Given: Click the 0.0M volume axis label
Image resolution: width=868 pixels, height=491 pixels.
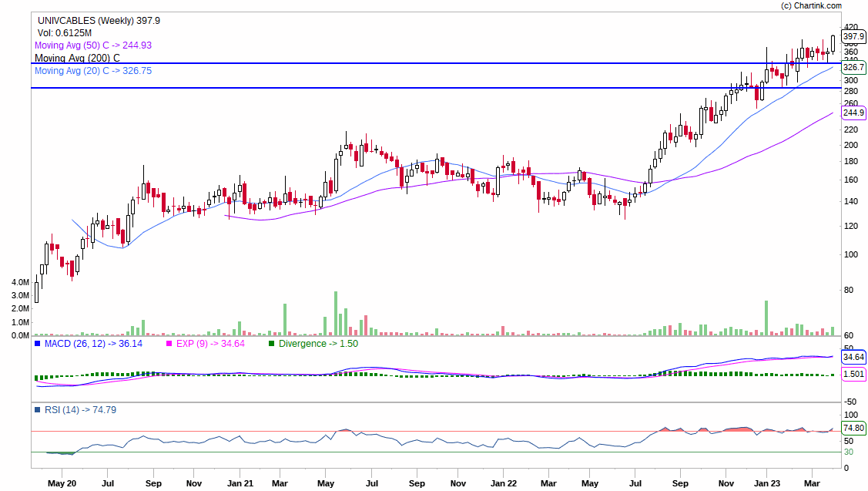Looking at the screenshot, I should (x=21, y=335).
